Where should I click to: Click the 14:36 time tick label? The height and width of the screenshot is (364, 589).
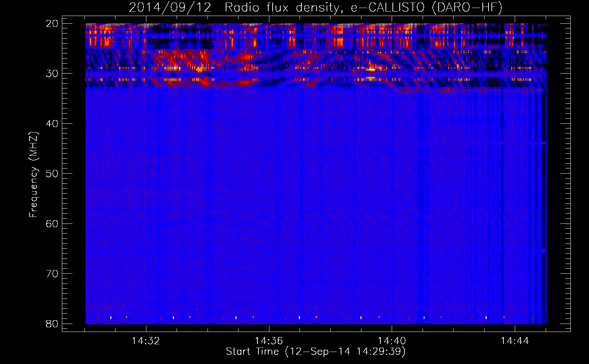(269, 341)
